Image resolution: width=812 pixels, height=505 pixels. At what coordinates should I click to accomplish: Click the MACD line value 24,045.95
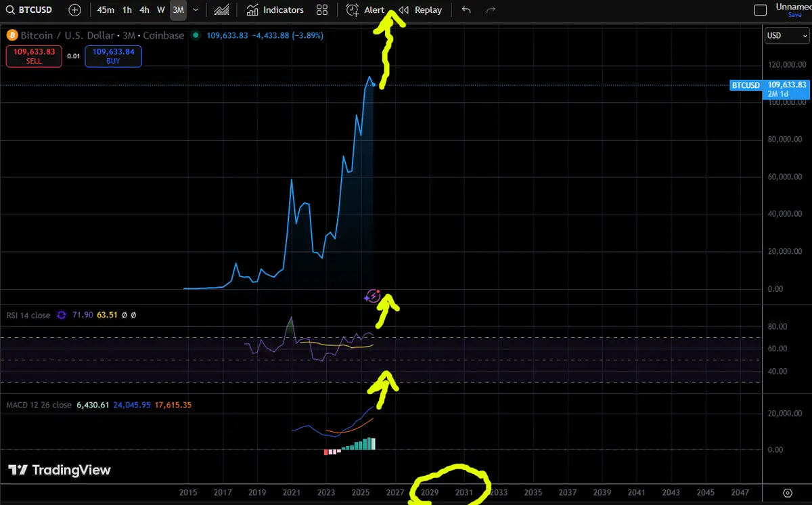pyautogui.click(x=132, y=405)
